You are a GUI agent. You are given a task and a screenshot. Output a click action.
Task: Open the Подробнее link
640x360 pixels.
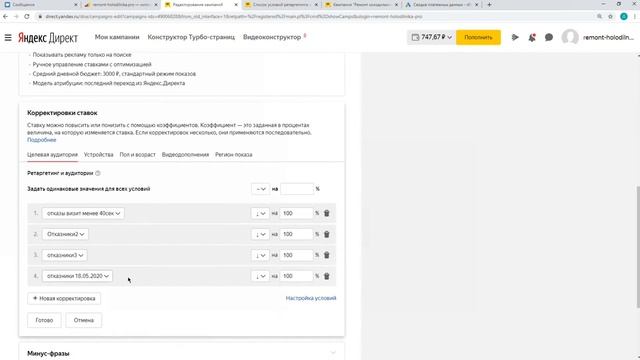[x=42, y=140]
